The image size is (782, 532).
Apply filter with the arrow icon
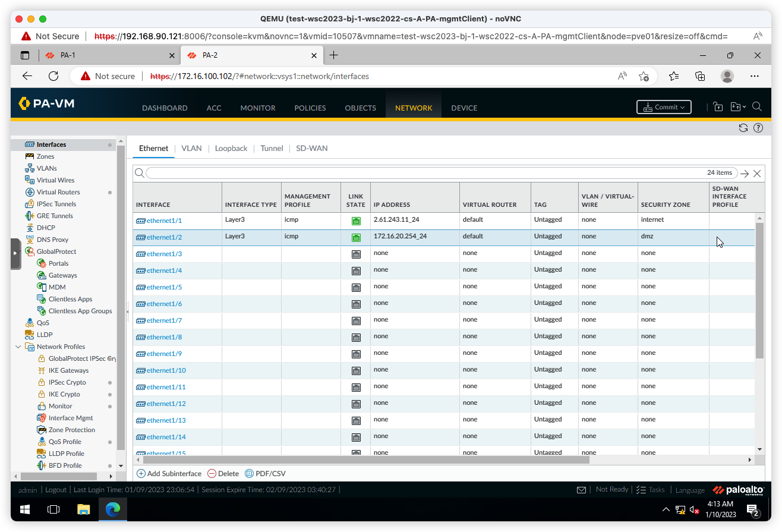pyautogui.click(x=745, y=174)
